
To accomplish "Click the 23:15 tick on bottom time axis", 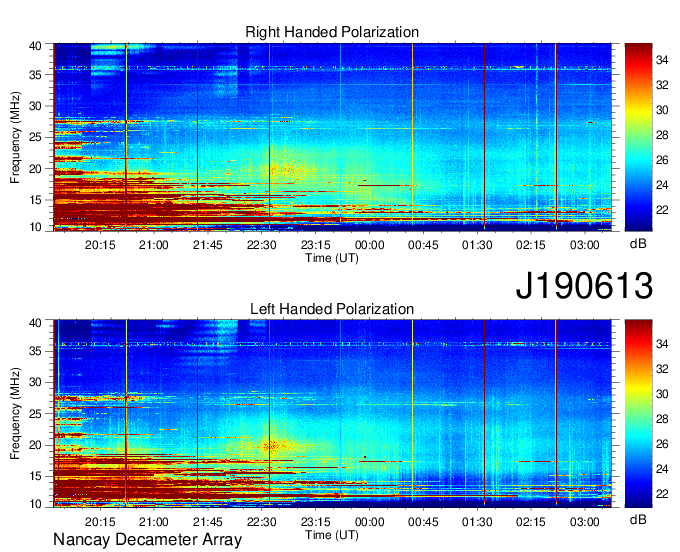I will (x=316, y=522).
